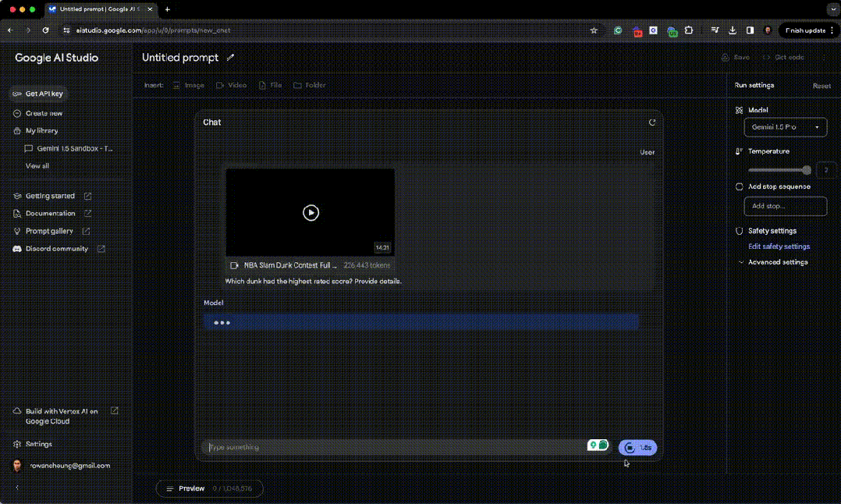Click the pencil icon to rename Untitled prompt
The height and width of the screenshot is (504, 841).
pyautogui.click(x=230, y=58)
